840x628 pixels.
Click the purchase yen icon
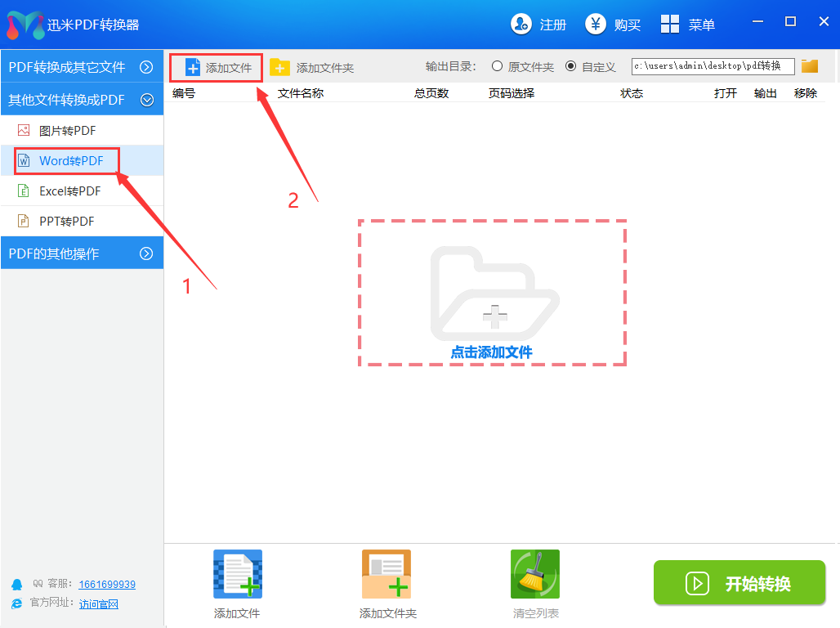(596, 25)
